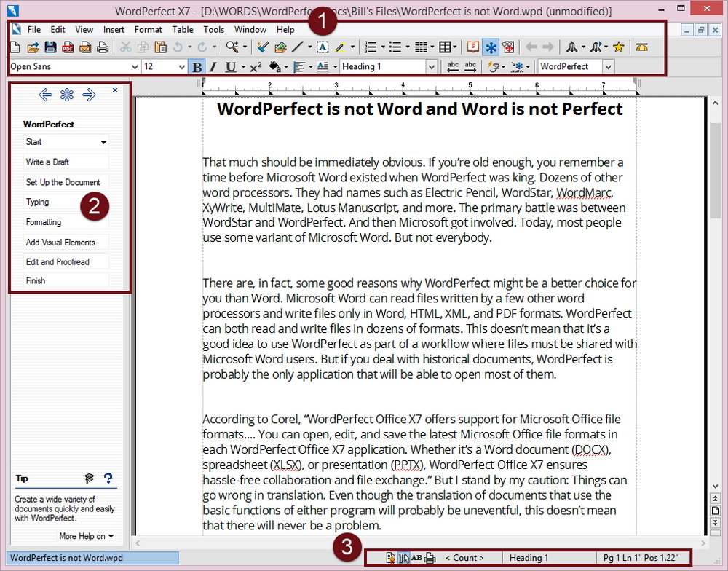728x571 pixels.
Task: Click the zoom magnifier icon
Action: coord(232,47)
